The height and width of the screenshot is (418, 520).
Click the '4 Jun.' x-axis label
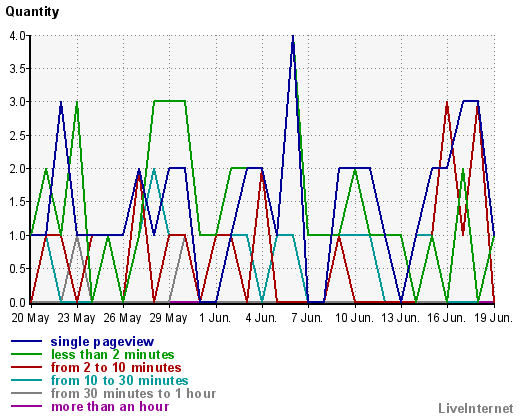(261, 318)
